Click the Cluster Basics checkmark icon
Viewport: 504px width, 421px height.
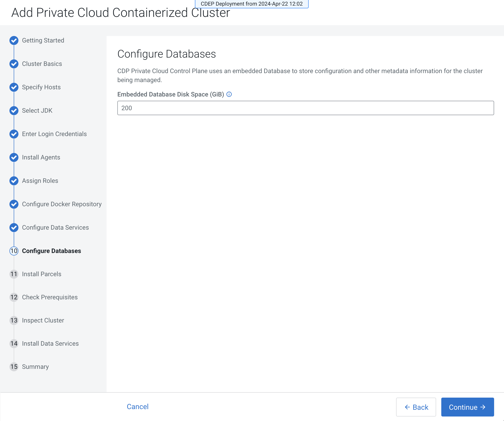point(14,64)
